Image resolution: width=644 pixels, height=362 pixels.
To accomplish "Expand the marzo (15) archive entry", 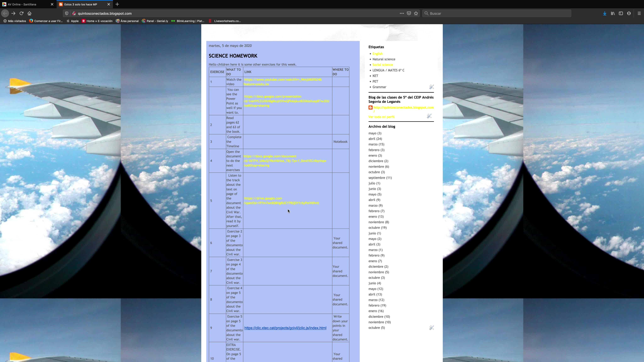I will [376, 144].
